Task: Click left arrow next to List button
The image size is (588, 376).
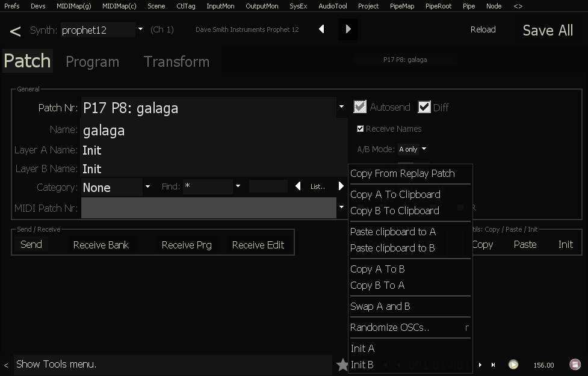Action: [298, 186]
